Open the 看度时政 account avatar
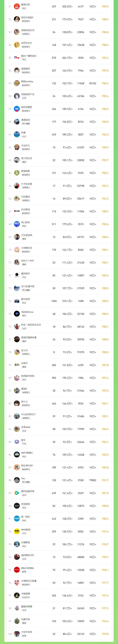The width and height of the screenshot is (118, 644). pyautogui.click(x=17, y=6)
